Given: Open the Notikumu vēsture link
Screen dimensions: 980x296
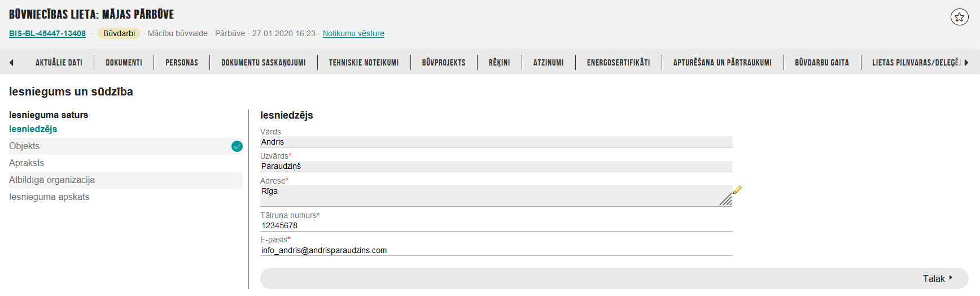Looking at the screenshot, I should pos(353,34).
